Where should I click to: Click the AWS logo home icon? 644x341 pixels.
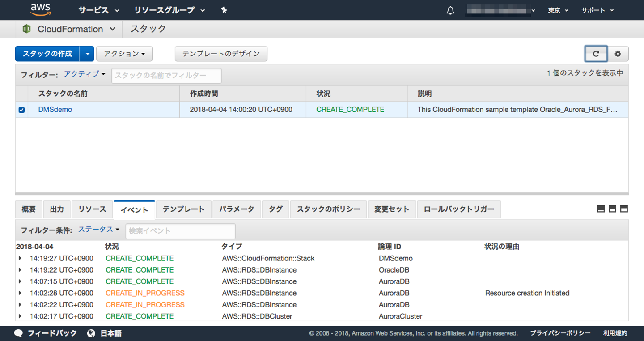coord(41,9)
